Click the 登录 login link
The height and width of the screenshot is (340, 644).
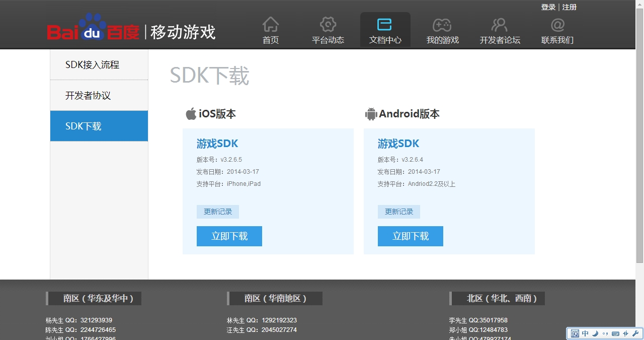pyautogui.click(x=548, y=7)
